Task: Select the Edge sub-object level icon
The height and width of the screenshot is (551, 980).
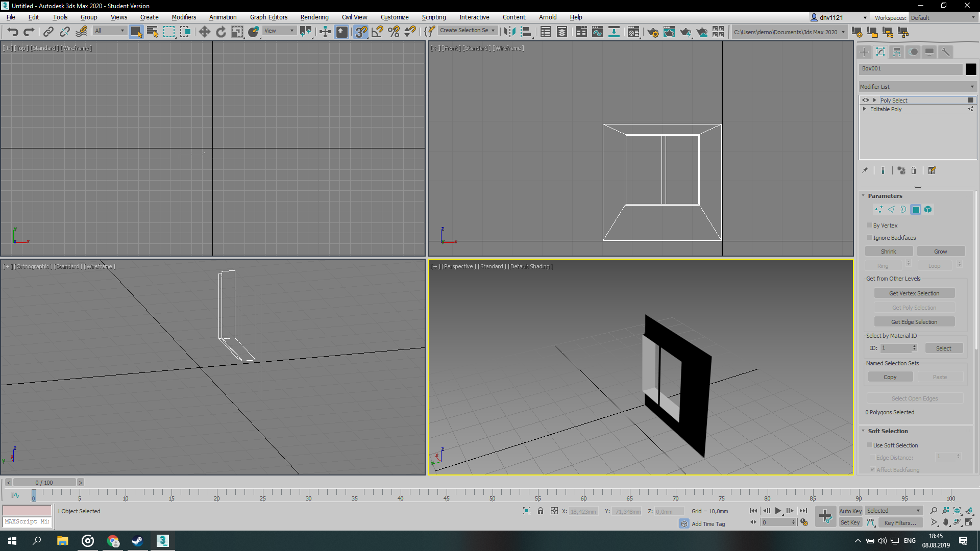Action: [x=891, y=209]
